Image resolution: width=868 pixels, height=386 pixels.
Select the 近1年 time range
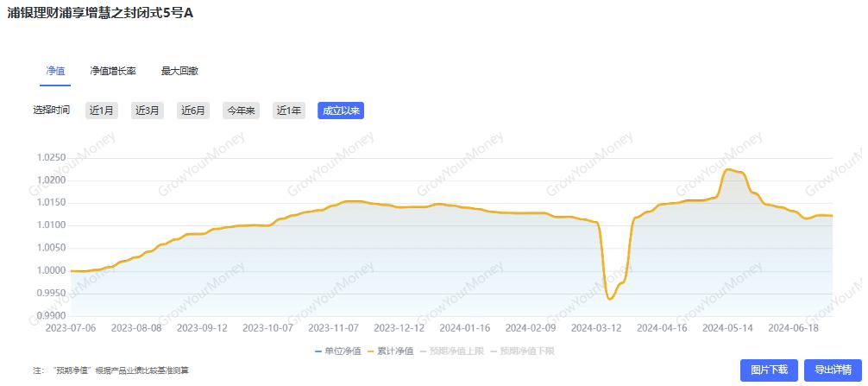click(x=290, y=111)
